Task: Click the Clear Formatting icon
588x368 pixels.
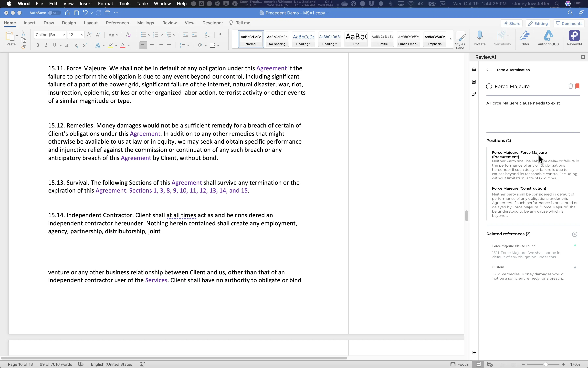Action: (128, 35)
